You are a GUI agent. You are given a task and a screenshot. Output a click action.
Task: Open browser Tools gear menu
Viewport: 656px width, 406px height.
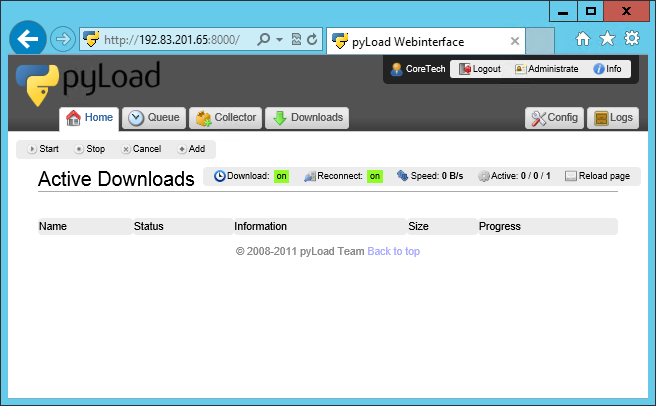(632, 39)
